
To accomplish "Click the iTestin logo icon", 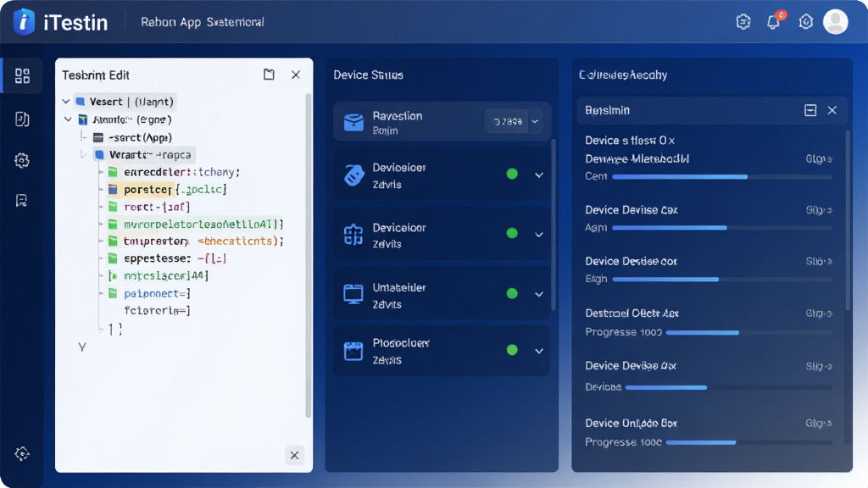I will pos(24,22).
